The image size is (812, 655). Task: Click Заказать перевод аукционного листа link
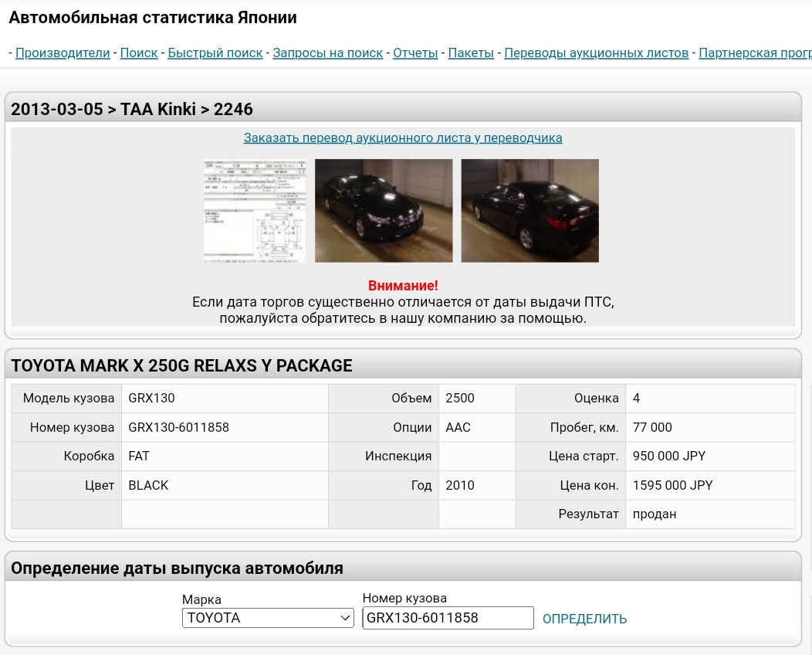(x=403, y=137)
